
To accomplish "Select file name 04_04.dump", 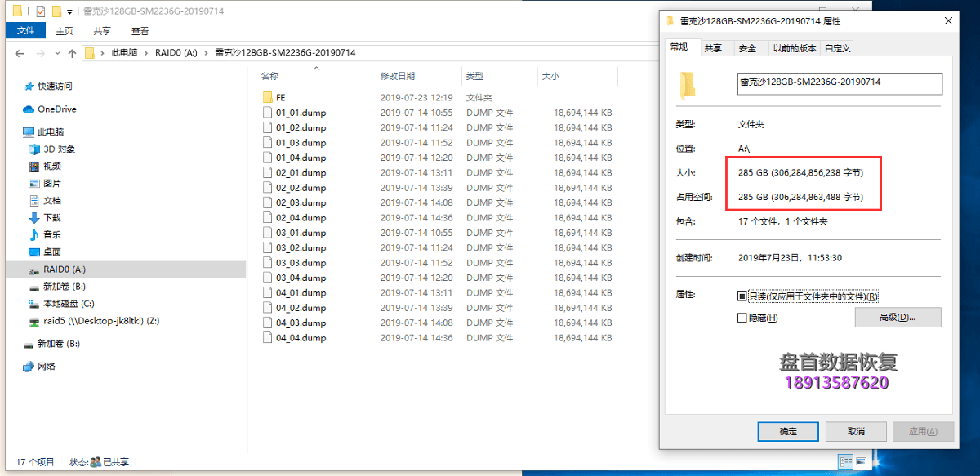I will click(x=301, y=337).
